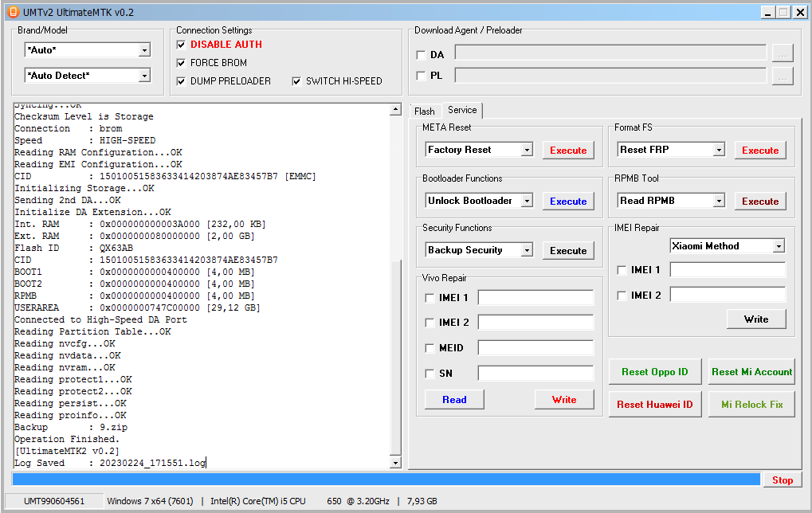Check IMEI 2 box under IMEI Repair
Image resolution: width=812 pixels, height=513 pixels.
[622, 295]
